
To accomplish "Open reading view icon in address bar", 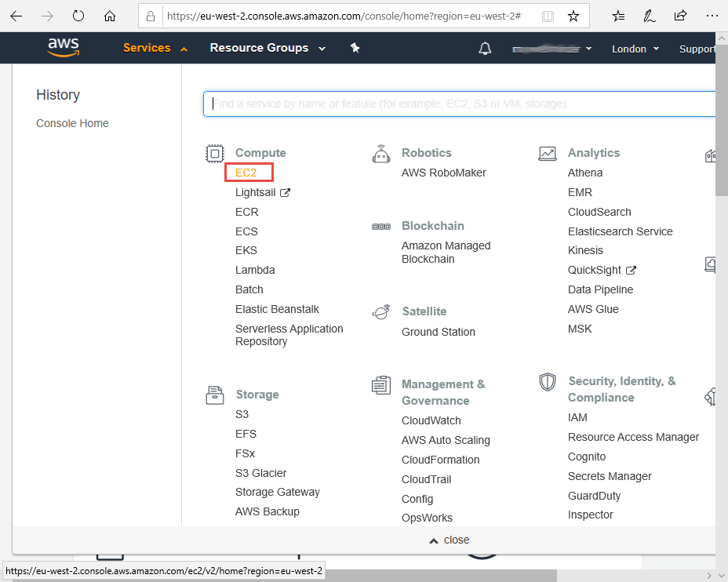I will point(548,16).
